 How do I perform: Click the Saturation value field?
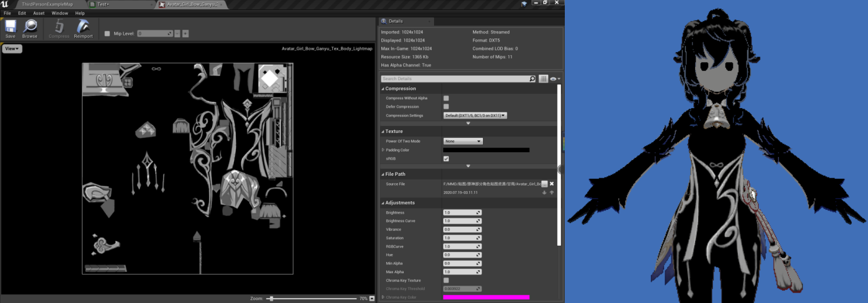click(x=463, y=238)
